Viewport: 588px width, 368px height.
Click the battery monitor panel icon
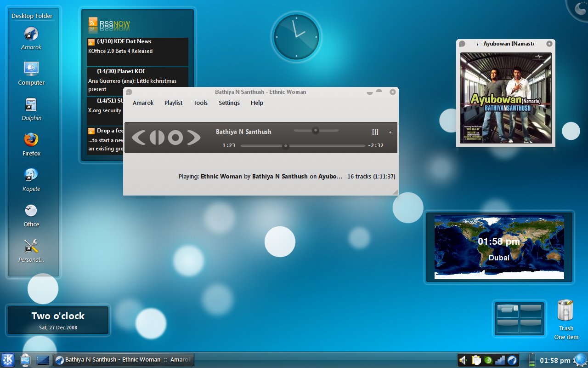coord(532,360)
